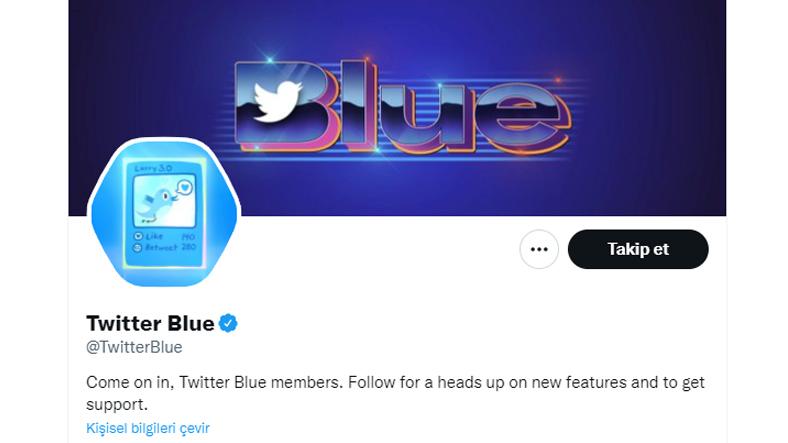Follow the account with Takip et
Viewport: 788px width, 443px height.
[638, 249]
